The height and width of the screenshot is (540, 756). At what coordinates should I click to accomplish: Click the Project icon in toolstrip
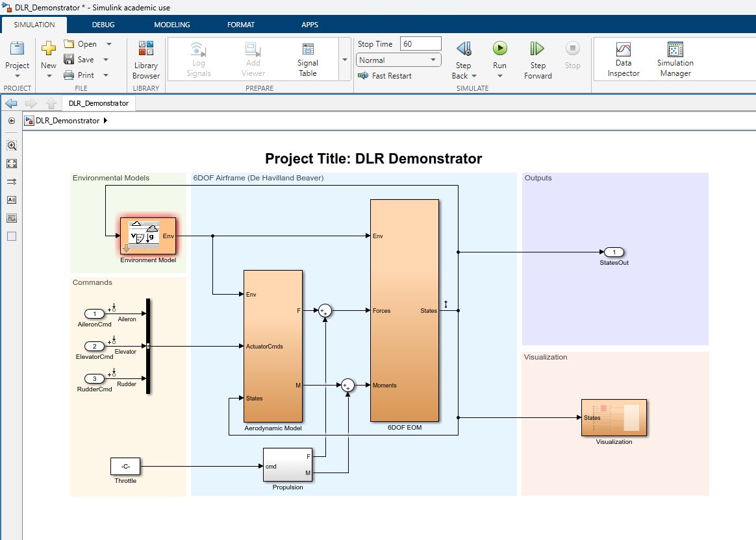18,49
